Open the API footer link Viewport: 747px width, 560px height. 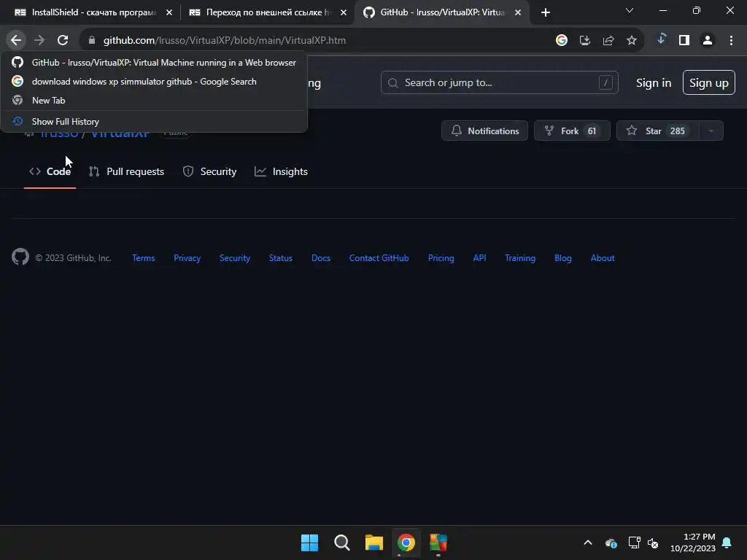pos(480,258)
